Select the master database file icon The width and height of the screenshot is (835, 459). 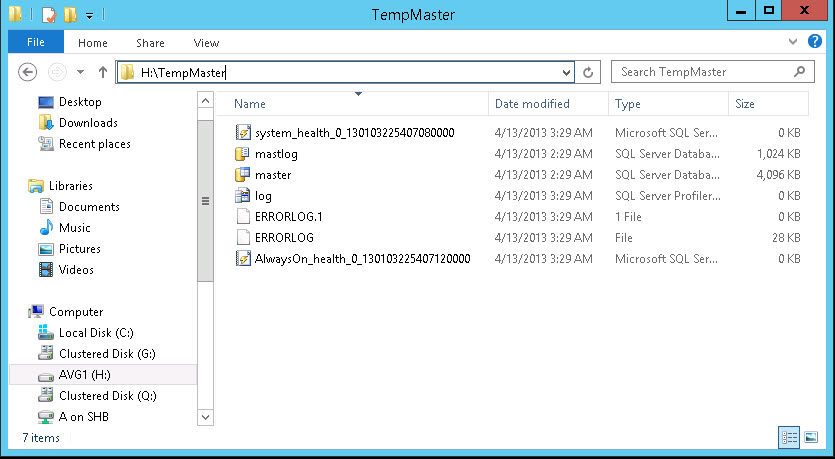pos(243,174)
